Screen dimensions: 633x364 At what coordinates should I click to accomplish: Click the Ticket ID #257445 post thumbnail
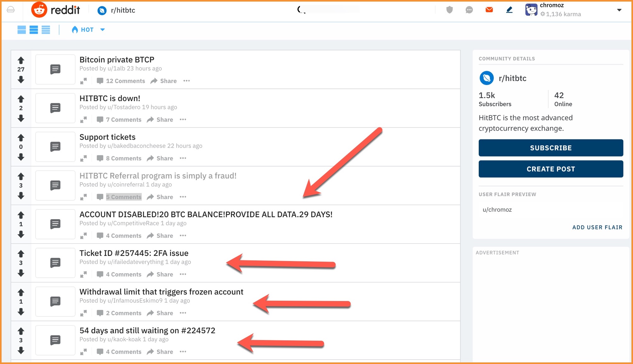tap(55, 263)
